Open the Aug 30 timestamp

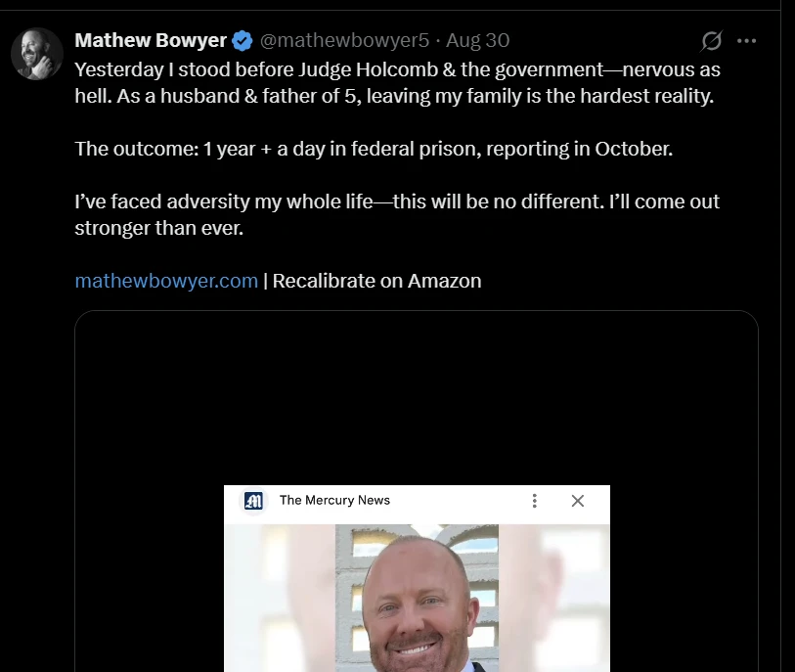coord(478,41)
